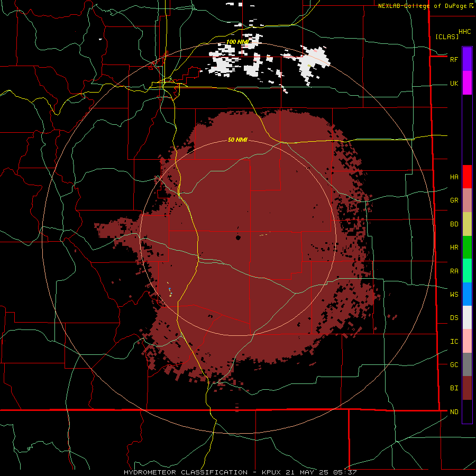This screenshot has width=476, height=476.
Task: Click the dark green HR legend swatch
Action: 467,247
